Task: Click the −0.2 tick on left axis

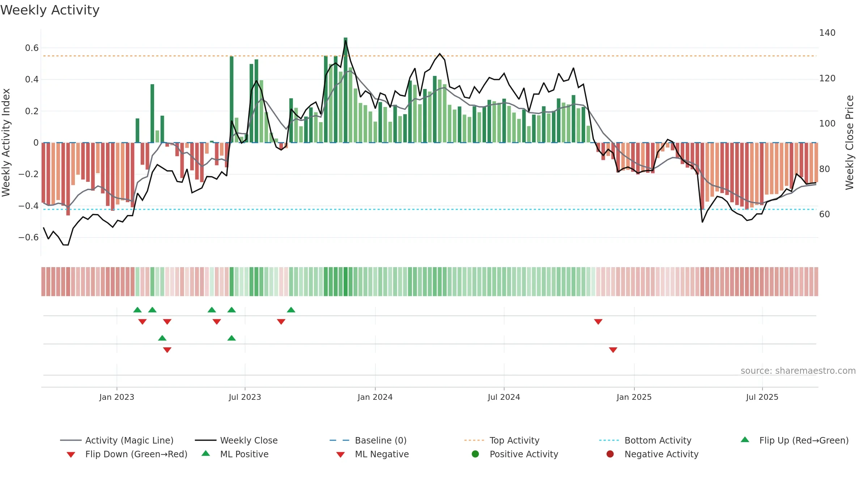Action: (x=29, y=174)
